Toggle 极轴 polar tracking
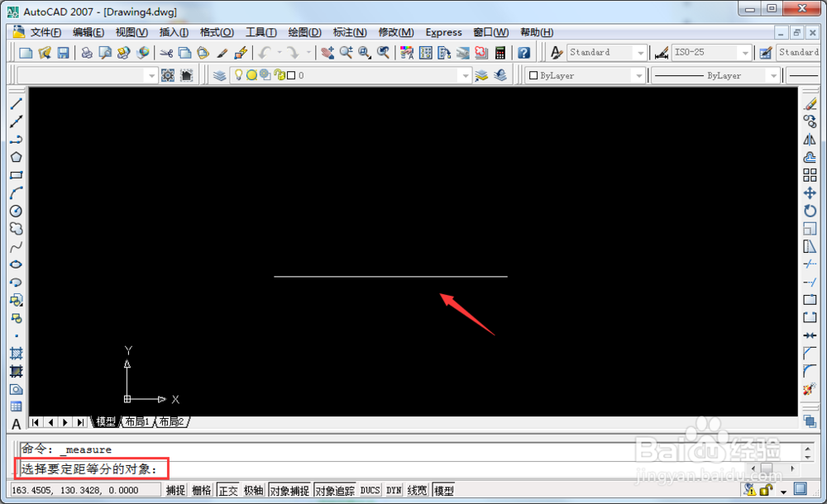Image resolution: width=827 pixels, height=504 pixels. click(x=254, y=490)
